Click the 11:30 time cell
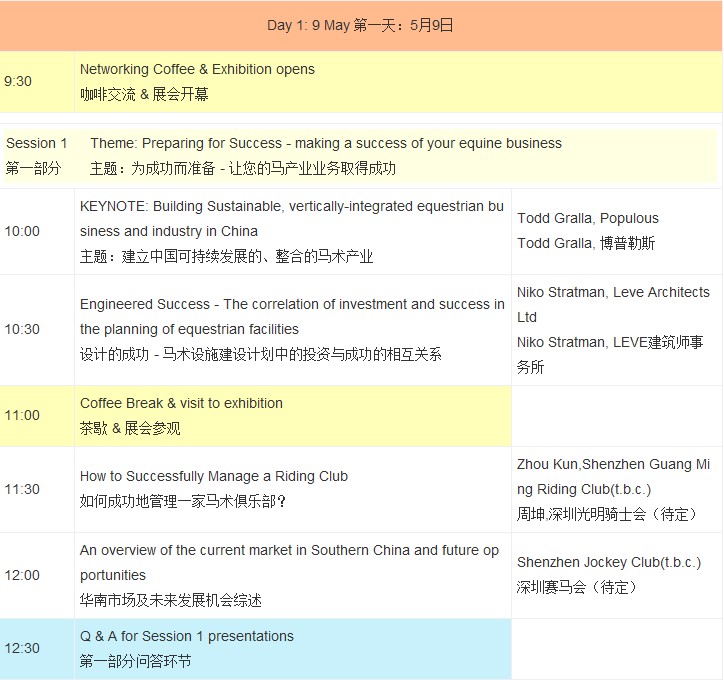 tap(22, 489)
